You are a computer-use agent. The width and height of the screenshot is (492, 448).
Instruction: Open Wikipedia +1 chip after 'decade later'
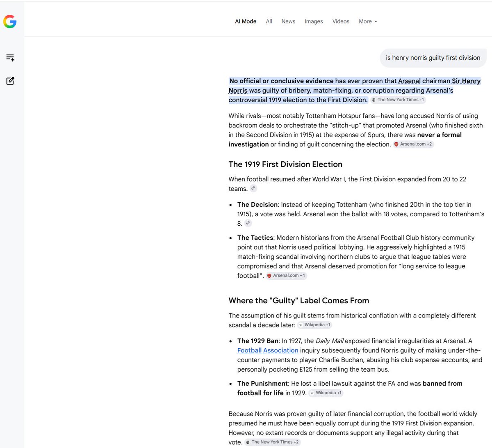click(x=314, y=325)
